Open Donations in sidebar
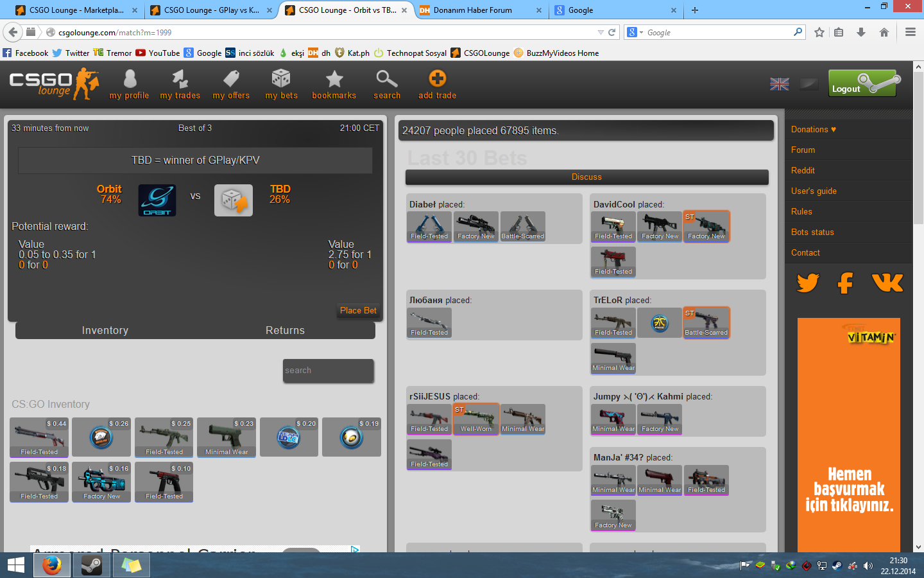 tap(813, 129)
